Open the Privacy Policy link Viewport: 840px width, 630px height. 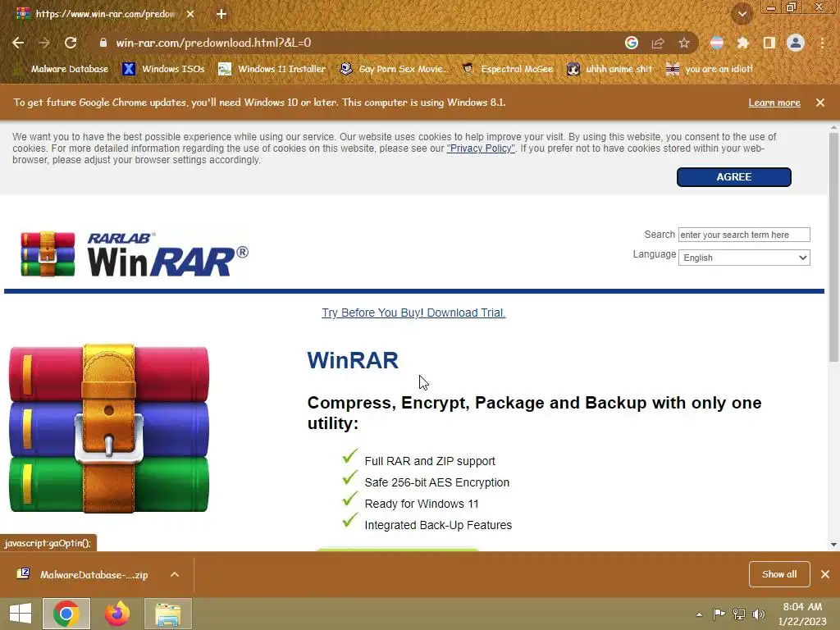481,148
